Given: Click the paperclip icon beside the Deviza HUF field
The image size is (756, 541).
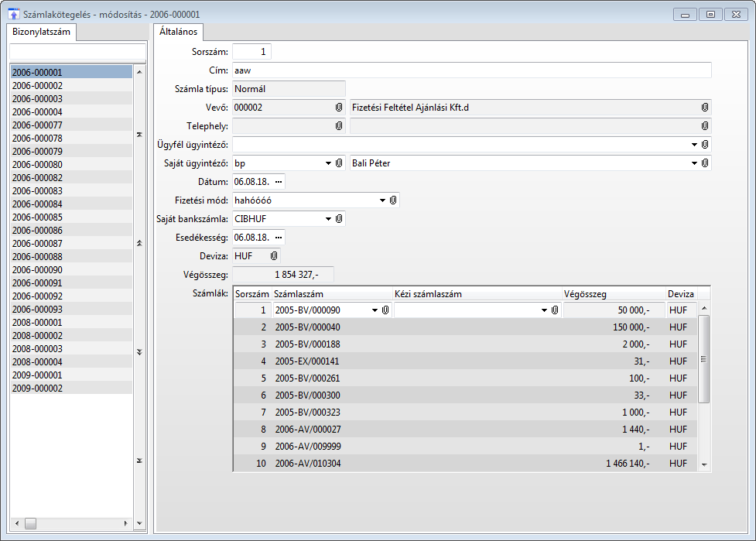Looking at the screenshot, I should [x=274, y=256].
